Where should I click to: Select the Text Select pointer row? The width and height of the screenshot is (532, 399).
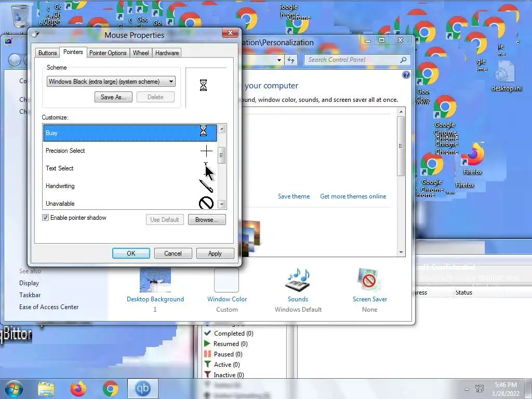tap(130, 168)
